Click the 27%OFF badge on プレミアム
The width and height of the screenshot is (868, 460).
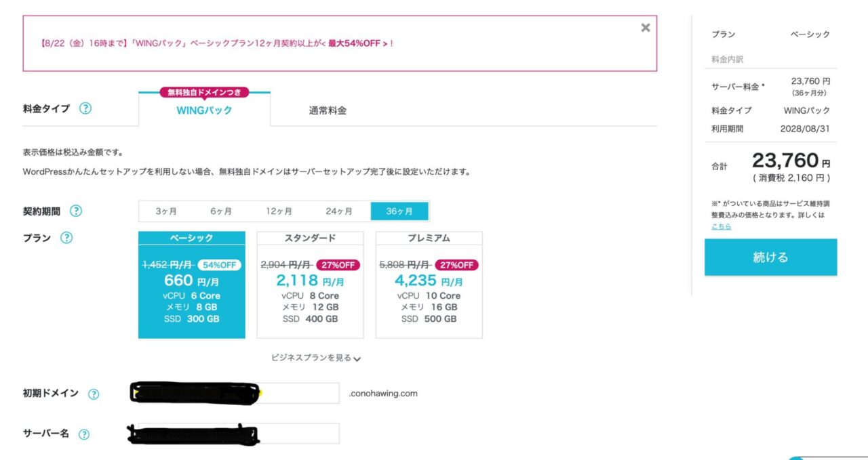(456, 265)
